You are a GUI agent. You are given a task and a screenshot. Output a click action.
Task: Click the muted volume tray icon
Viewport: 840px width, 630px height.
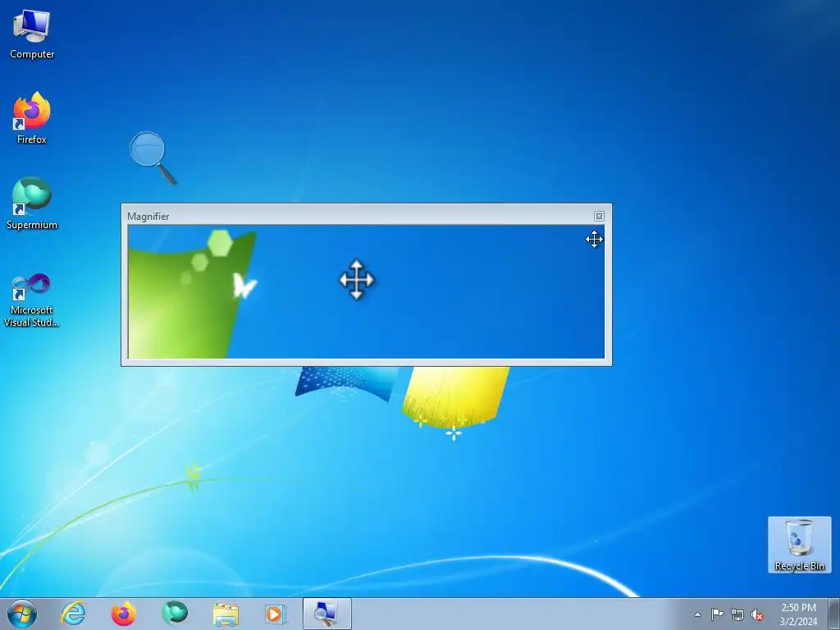[x=757, y=615]
